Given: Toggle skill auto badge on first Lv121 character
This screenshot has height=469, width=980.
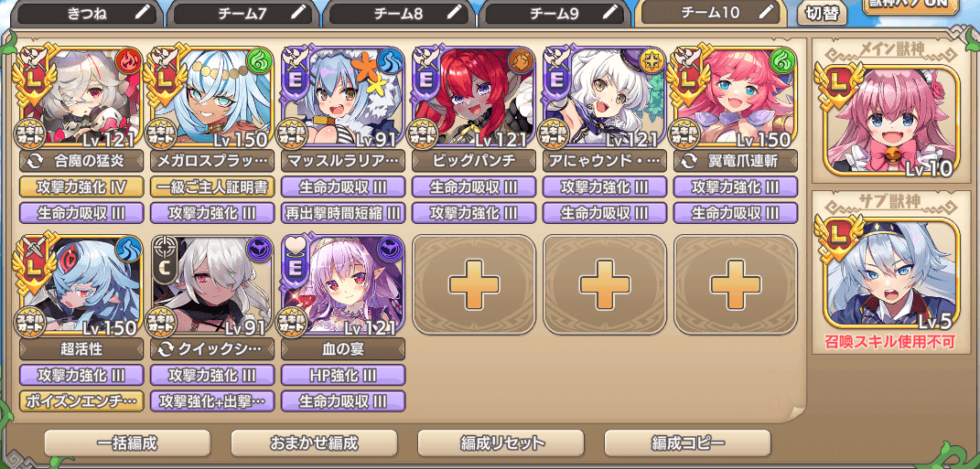Looking at the screenshot, I should (30, 133).
